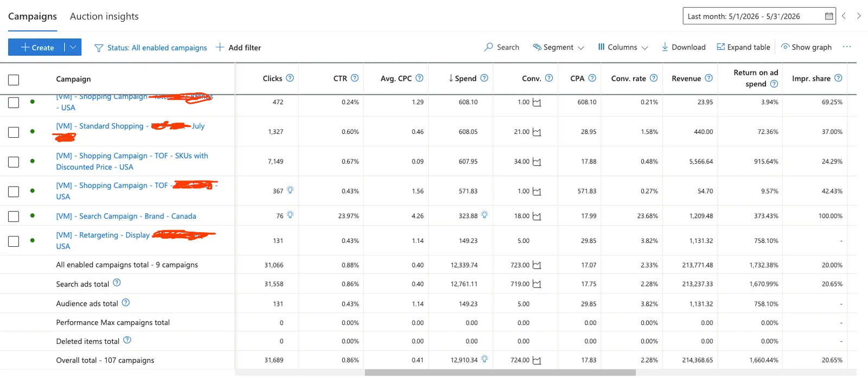Tick the select-all campaigns header checkbox
This screenshot has height=377, width=868.
[x=14, y=80]
